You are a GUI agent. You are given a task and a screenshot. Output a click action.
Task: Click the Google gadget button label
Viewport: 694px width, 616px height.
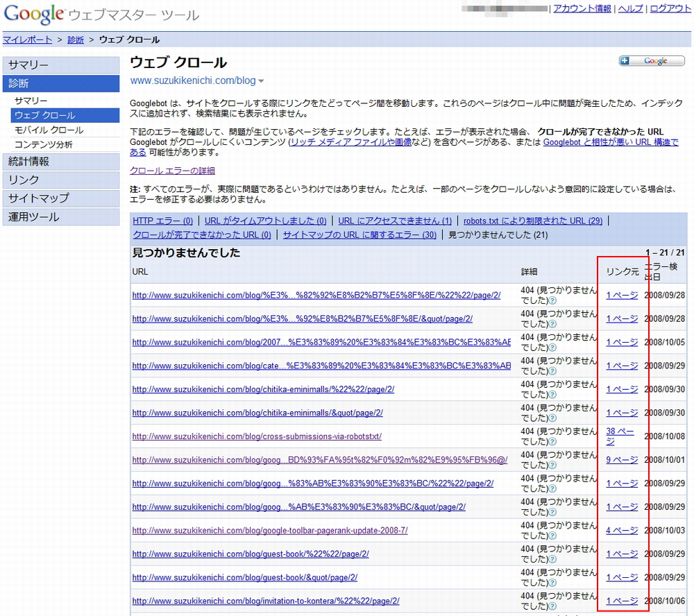tap(656, 61)
